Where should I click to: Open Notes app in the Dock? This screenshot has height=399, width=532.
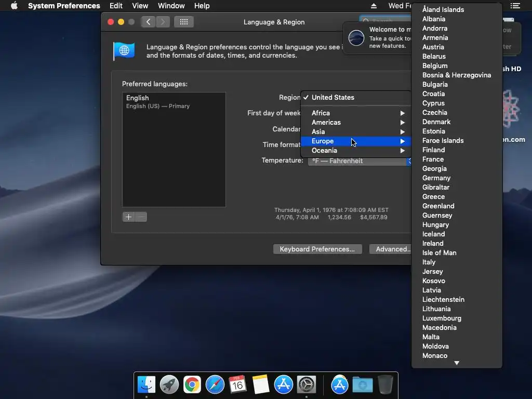coord(261,384)
